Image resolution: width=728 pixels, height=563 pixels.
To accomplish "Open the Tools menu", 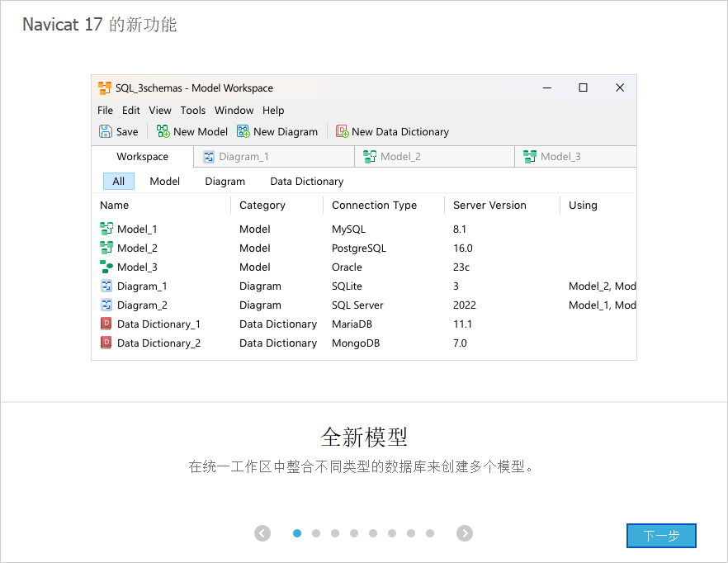I will 193,111.
